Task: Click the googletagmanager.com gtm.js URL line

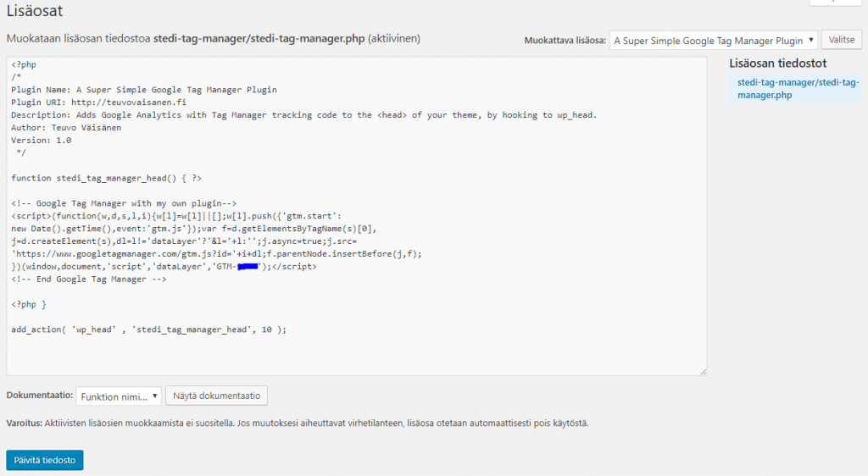Action: click(216, 254)
